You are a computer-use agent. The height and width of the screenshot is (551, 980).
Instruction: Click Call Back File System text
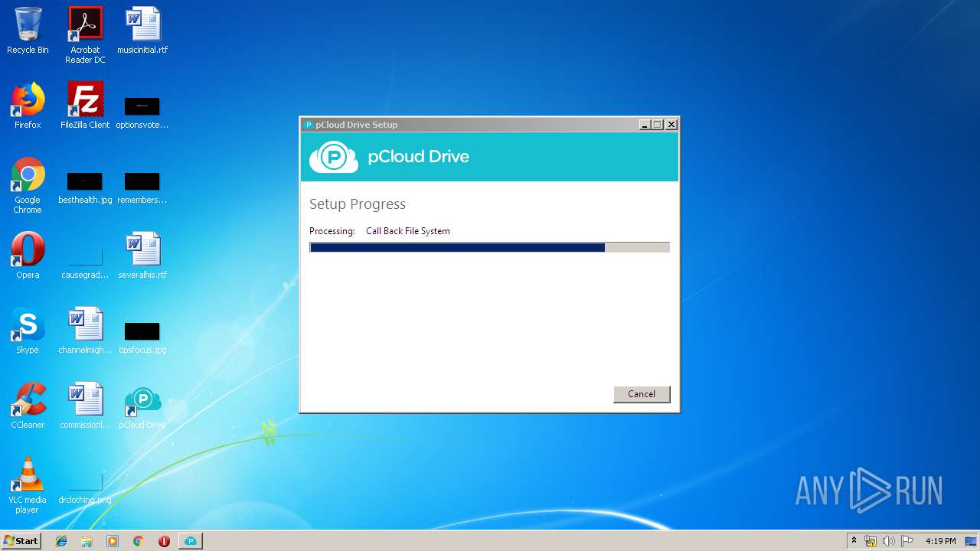408,231
